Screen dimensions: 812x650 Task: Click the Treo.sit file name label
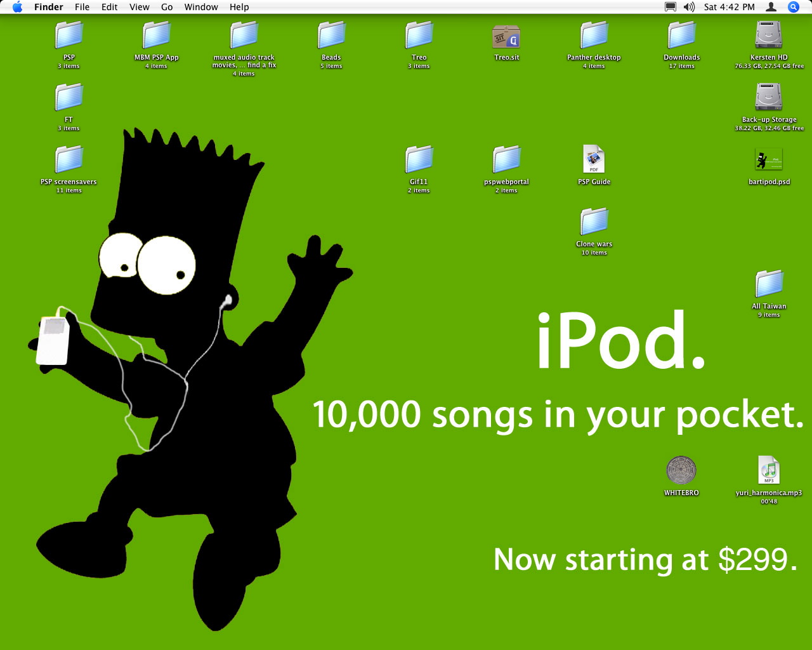[506, 57]
